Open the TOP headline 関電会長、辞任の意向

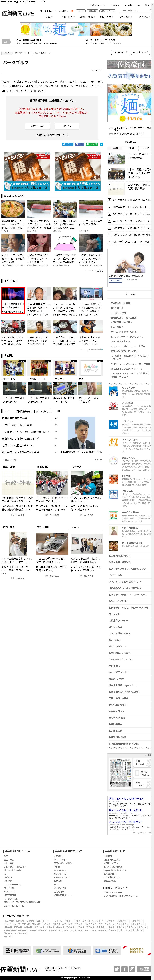pyautogui.click(x=34, y=411)
